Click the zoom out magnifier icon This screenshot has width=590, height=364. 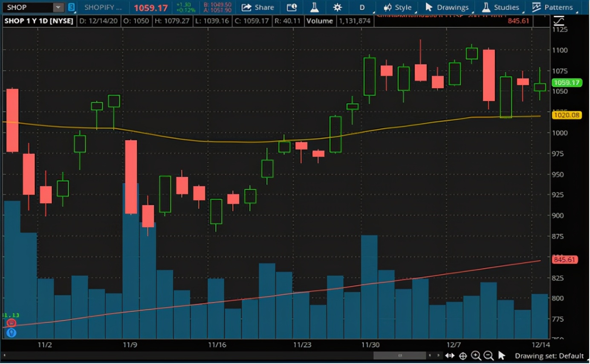(x=489, y=355)
